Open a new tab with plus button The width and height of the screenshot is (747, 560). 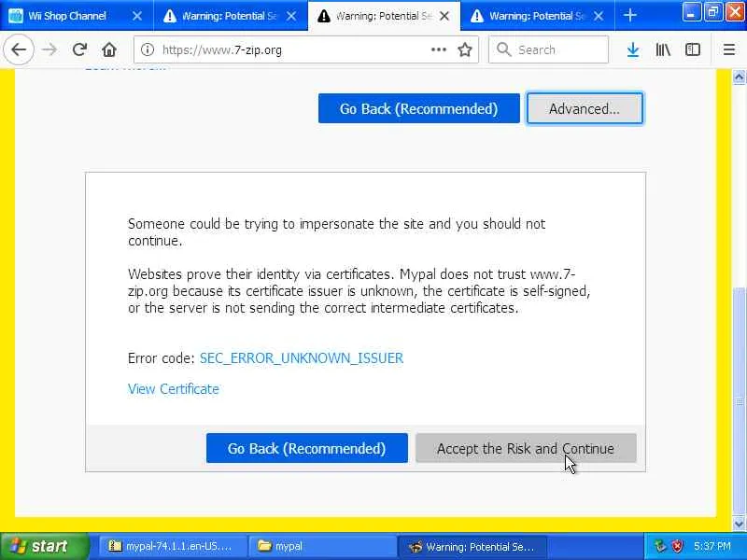pyautogui.click(x=629, y=16)
